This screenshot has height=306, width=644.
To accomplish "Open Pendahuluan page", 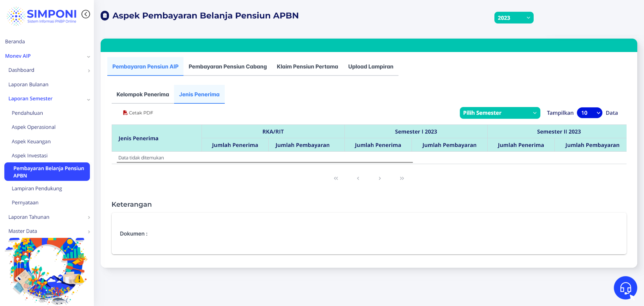I will point(28,113).
